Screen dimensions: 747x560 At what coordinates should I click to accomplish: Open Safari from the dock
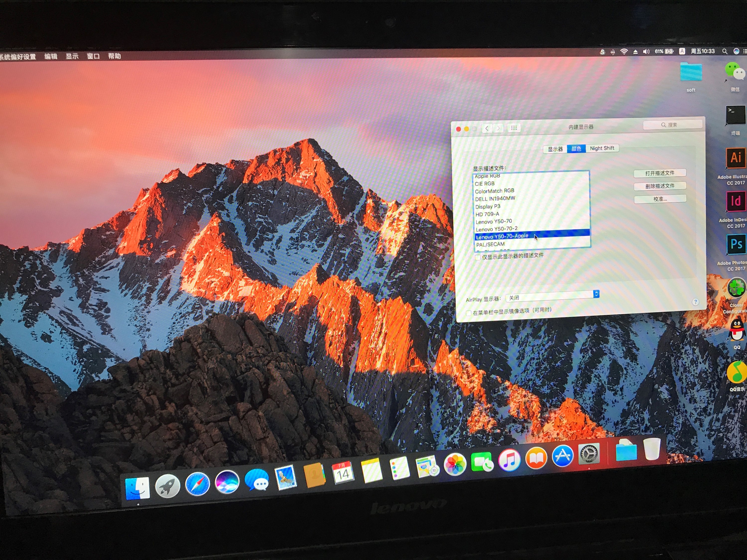click(x=197, y=484)
